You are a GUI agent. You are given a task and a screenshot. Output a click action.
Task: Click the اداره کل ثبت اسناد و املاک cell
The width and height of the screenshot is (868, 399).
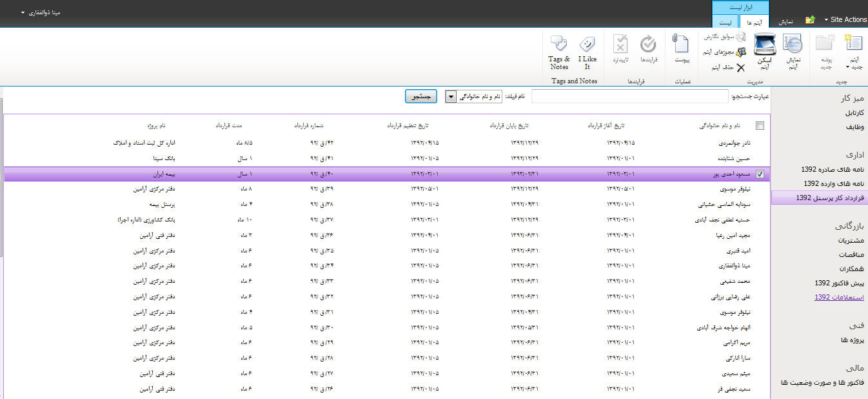click(144, 143)
